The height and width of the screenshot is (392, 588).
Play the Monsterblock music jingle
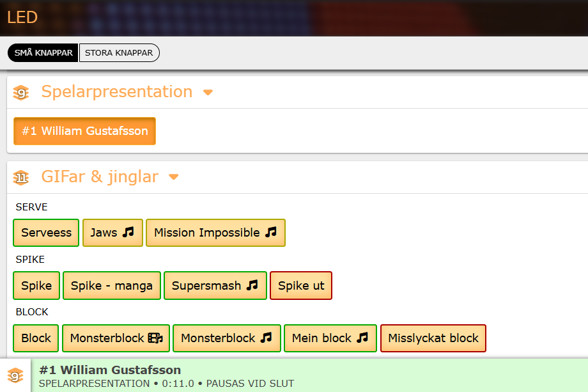click(226, 338)
